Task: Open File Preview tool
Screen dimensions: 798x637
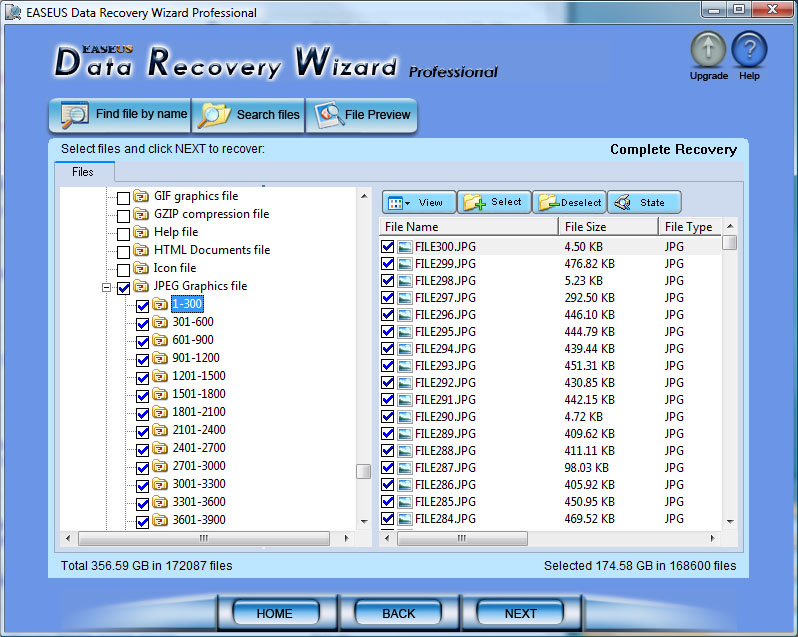Action: pos(361,115)
